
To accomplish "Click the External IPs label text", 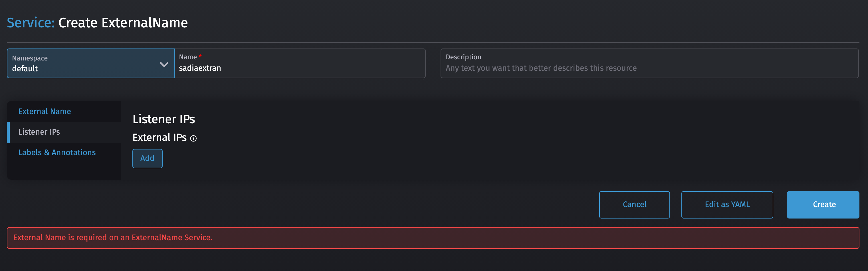I will (159, 137).
